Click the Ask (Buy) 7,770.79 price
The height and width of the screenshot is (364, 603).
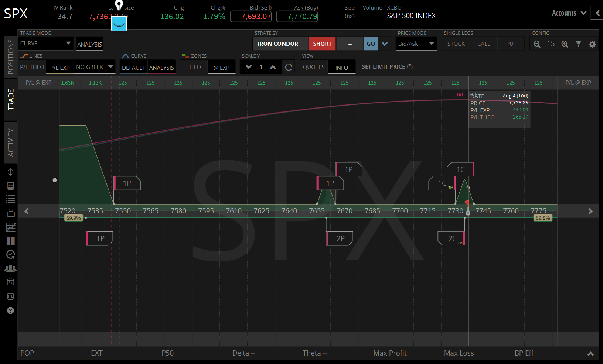point(297,17)
